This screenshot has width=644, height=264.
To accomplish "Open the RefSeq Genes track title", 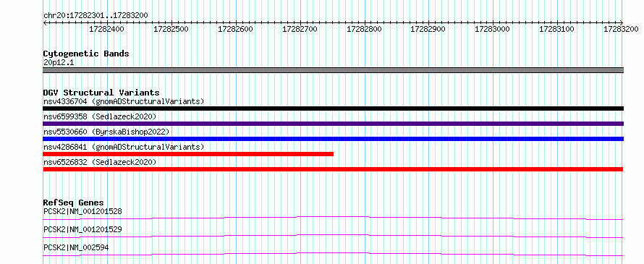I will coord(73,203).
